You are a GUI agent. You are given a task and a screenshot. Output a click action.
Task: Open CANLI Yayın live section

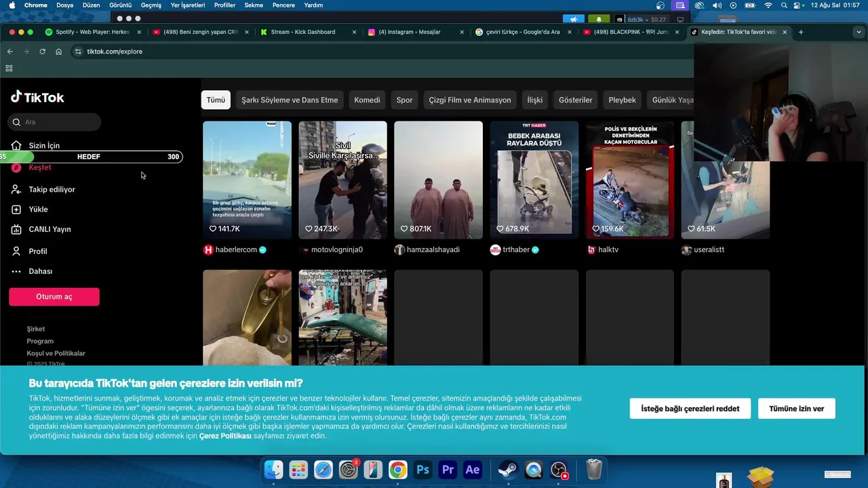[x=41, y=229]
